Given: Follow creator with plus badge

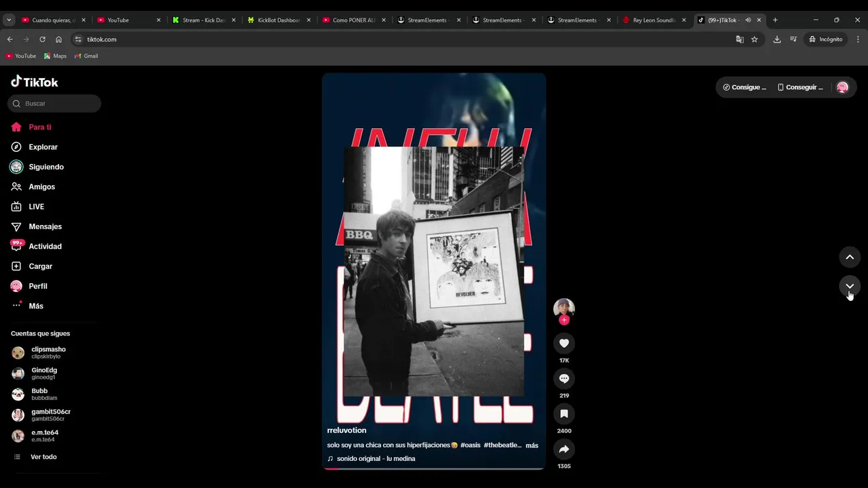Looking at the screenshot, I should click(564, 320).
